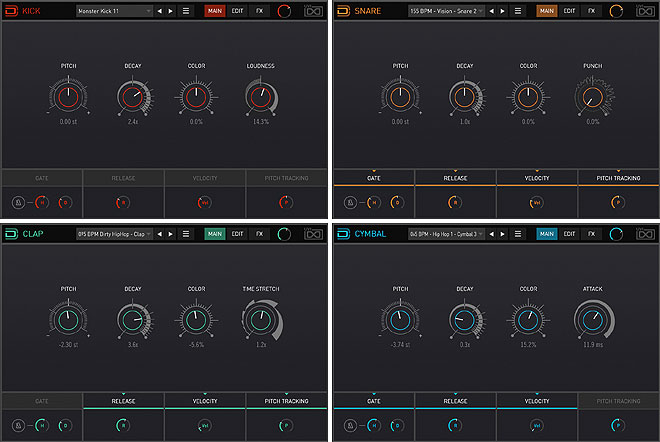Select the MAIN button in Snare panel
660x442 pixels.
pos(546,11)
